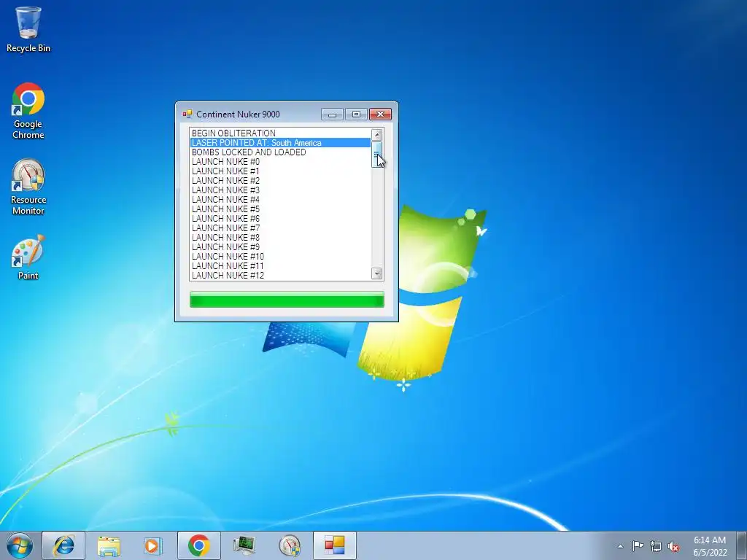Open Google Chrome desktop shortcut
The image size is (747, 560).
(28, 111)
